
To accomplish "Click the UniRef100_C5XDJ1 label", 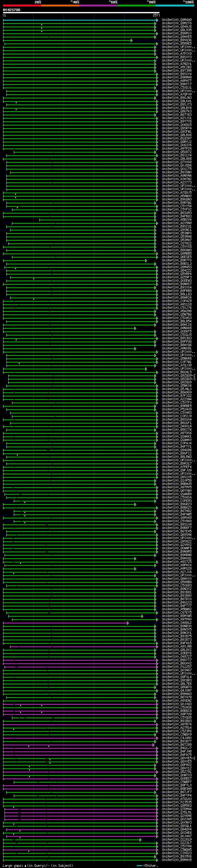I will point(177,88).
